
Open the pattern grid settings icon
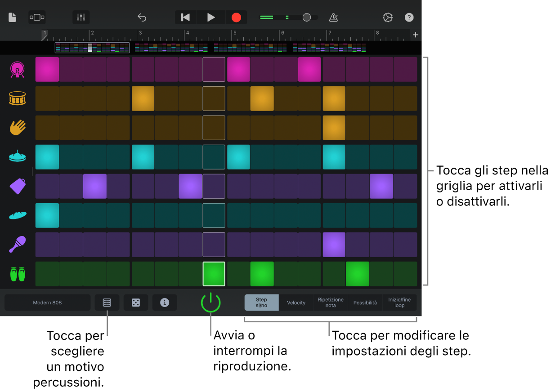pyautogui.click(x=107, y=303)
